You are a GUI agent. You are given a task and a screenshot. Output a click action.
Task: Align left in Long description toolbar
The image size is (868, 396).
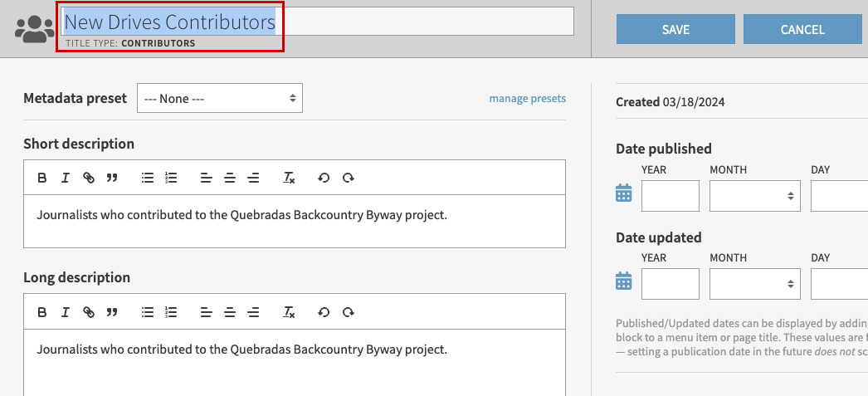pos(206,312)
